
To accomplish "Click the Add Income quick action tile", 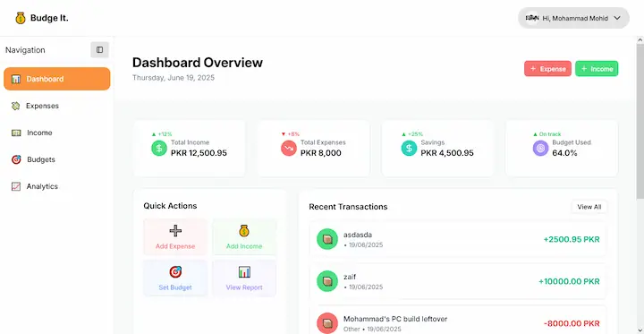I will point(244,237).
